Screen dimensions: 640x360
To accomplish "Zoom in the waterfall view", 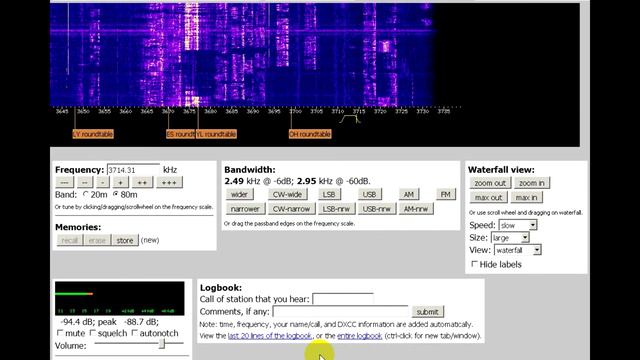I will pyautogui.click(x=532, y=183).
